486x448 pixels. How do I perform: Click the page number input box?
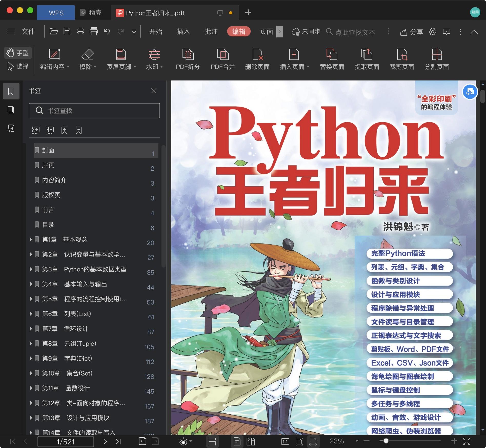point(66,441)
